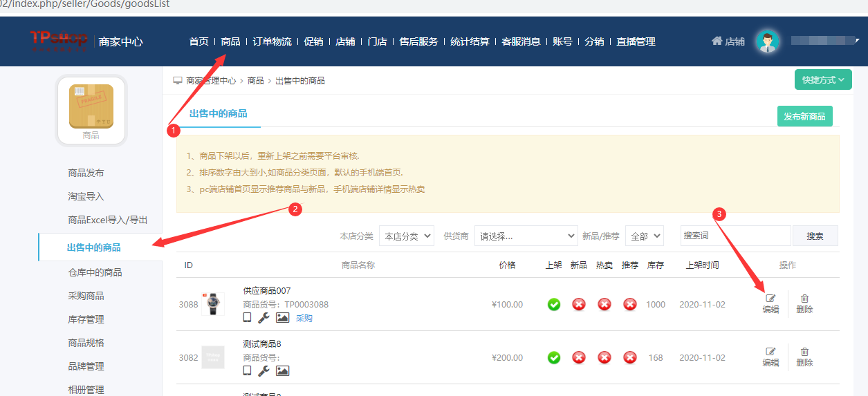
Task: Click the 搜索词 input field
Action: [735, 236]
